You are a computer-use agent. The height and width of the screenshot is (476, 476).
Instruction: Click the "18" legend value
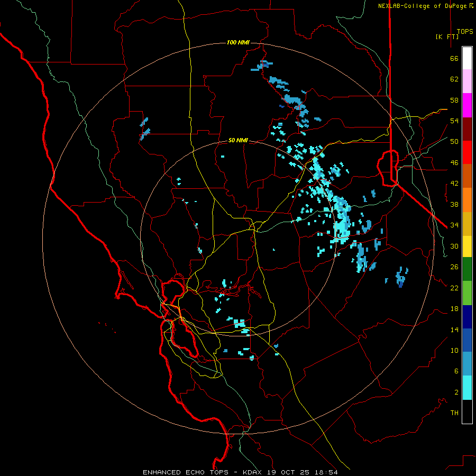454,309
